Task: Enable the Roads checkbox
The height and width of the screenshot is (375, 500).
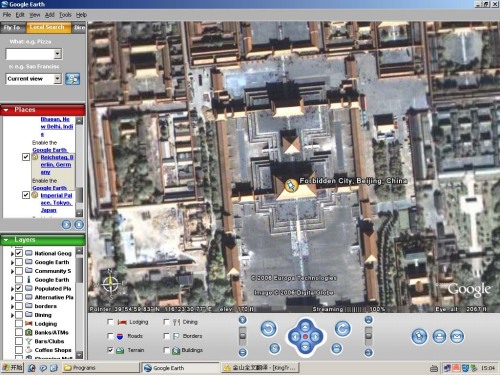Action: point(110,336)
